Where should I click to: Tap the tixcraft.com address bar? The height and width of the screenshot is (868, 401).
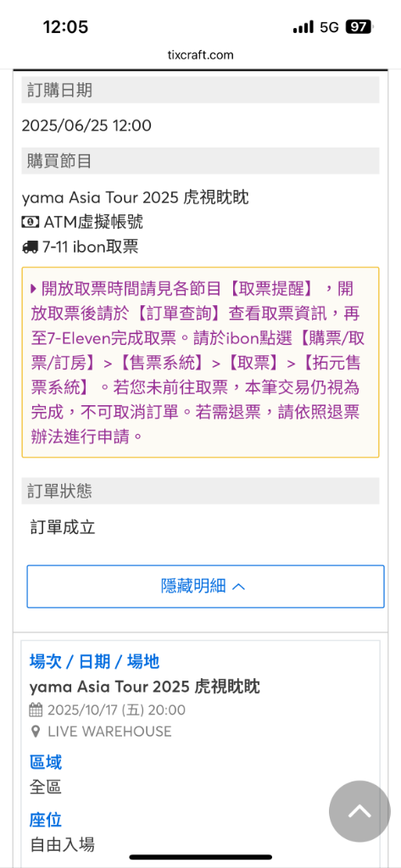200,55
